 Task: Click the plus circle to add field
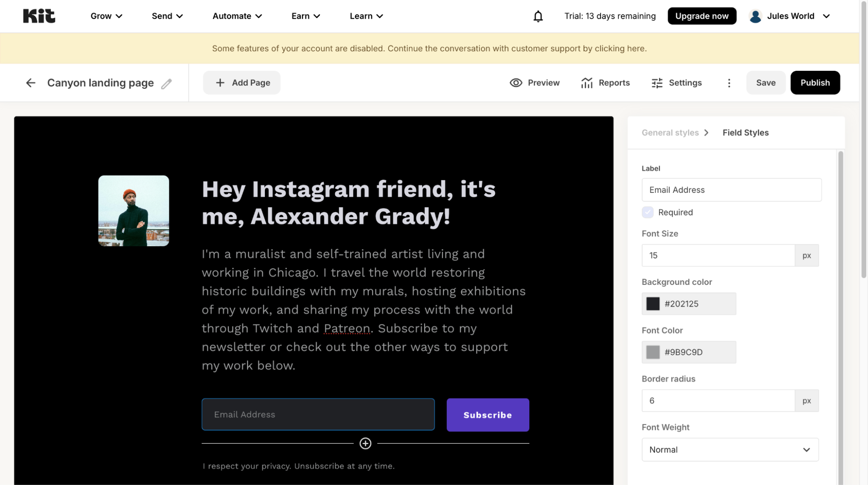[365, 443]
